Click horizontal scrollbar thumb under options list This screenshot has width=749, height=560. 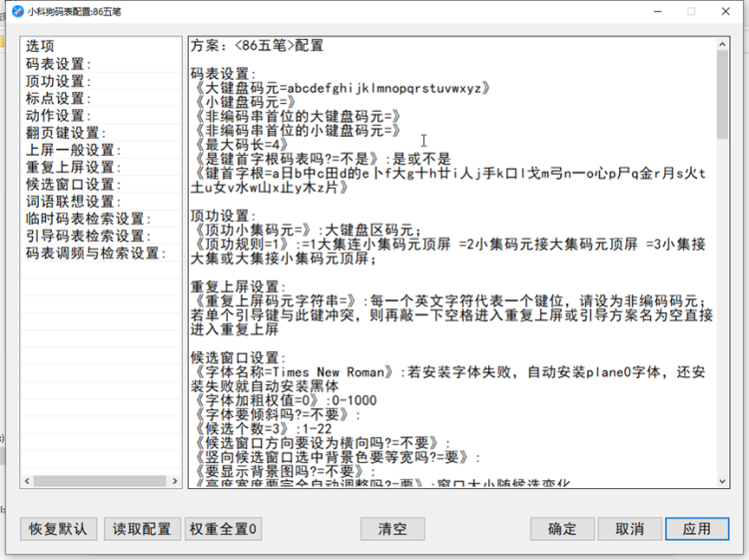(100, 481)
